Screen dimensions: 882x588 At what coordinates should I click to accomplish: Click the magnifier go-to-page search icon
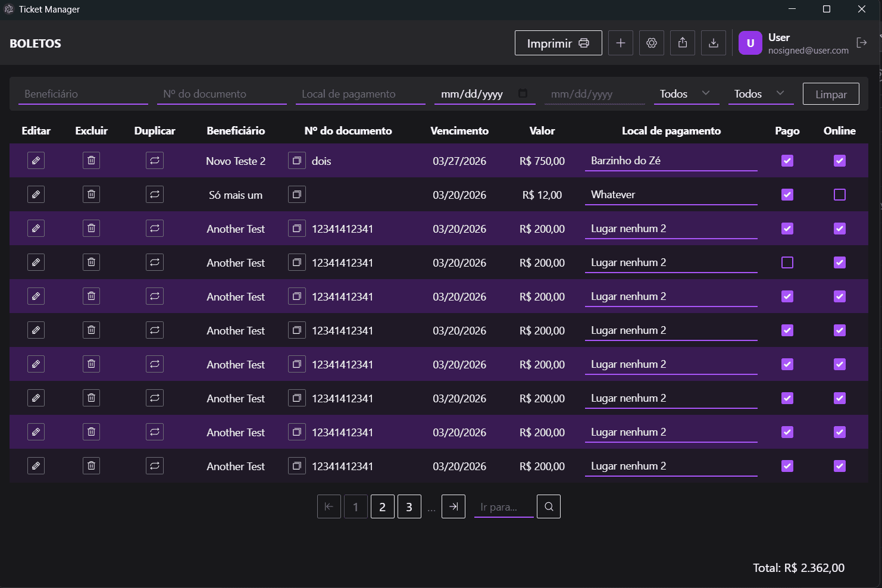[x=549, y=506]
